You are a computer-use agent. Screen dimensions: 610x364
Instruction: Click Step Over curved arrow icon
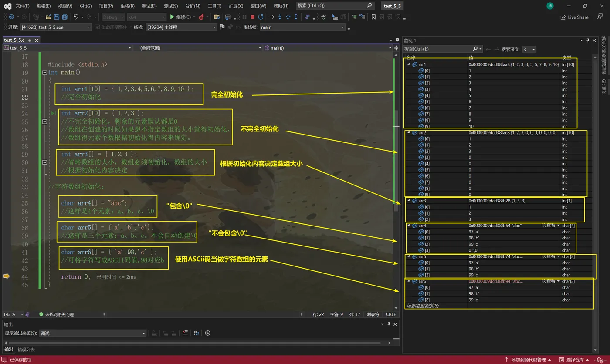(x=288, y=17)
